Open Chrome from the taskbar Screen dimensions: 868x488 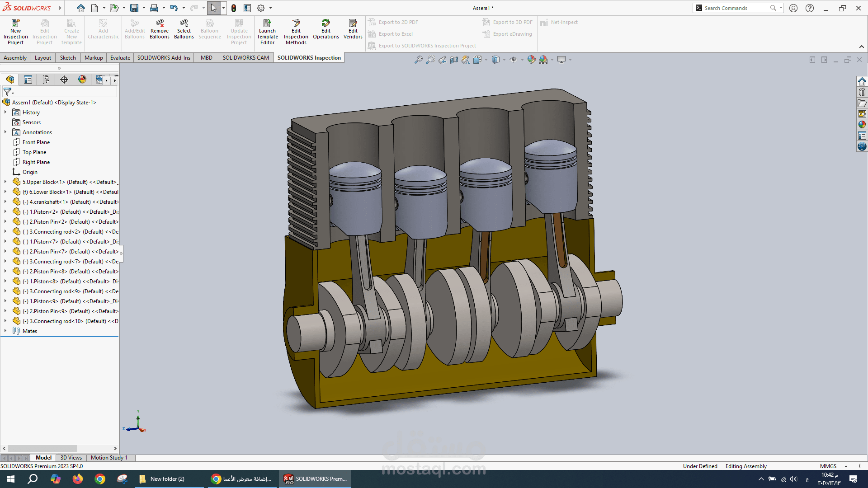tap(100, 479)
